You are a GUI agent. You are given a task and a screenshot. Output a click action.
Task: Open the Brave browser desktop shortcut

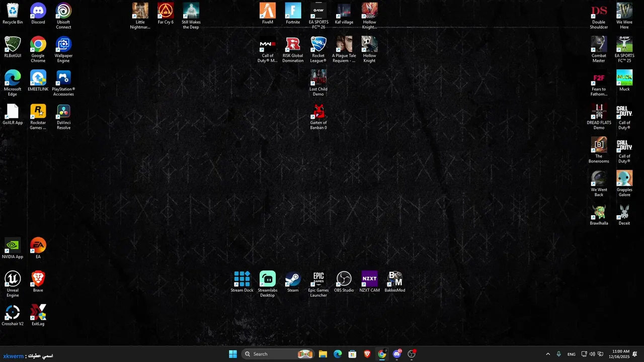tap(38, 282)
